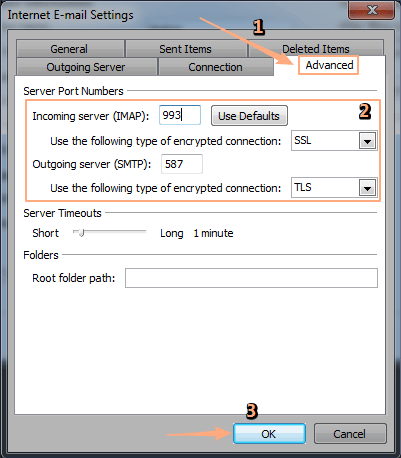The width and height of the screenshot is (401, 458).
Task: Expand the TLS encryption dropdown arrow
Action: pos(367,188)
